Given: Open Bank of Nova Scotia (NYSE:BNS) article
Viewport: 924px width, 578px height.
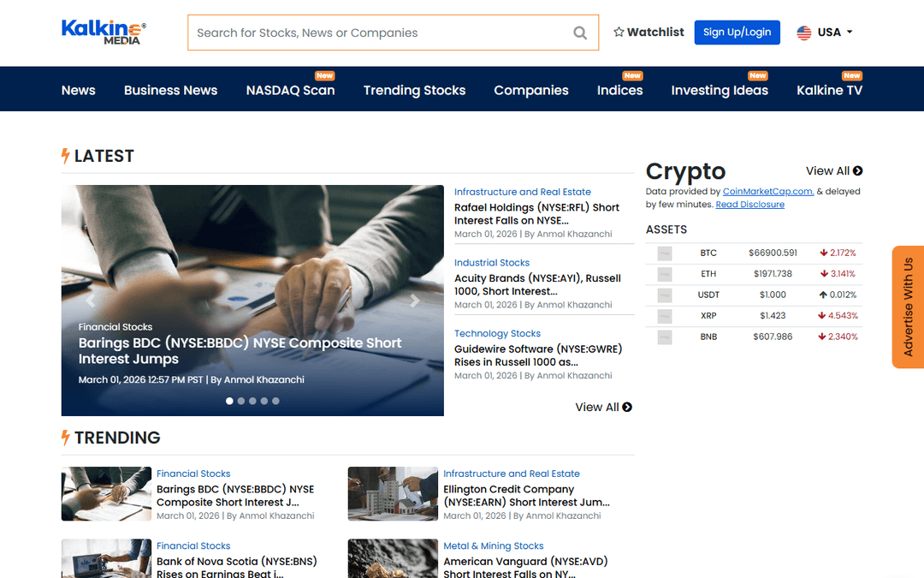Looking at the screenshot, I should coord(237,567).
